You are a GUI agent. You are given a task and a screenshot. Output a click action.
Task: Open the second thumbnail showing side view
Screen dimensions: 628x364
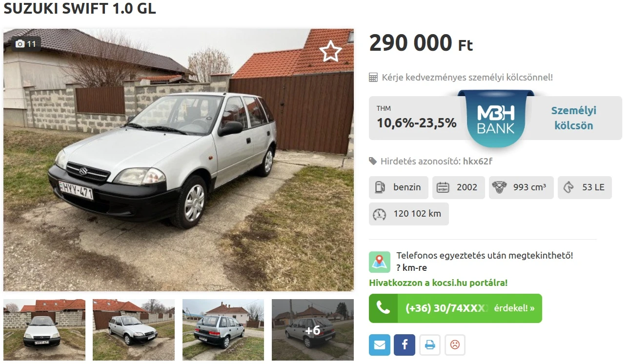point(134,330)
